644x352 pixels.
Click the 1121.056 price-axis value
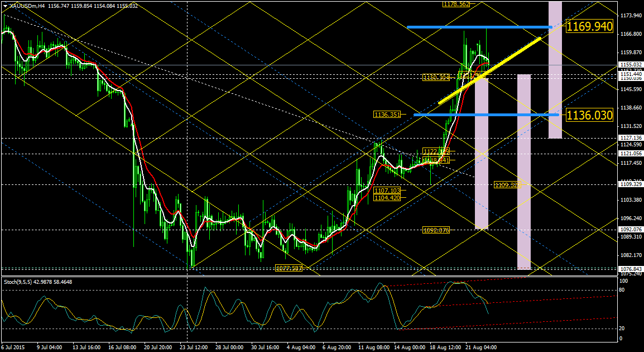point(631,154)
